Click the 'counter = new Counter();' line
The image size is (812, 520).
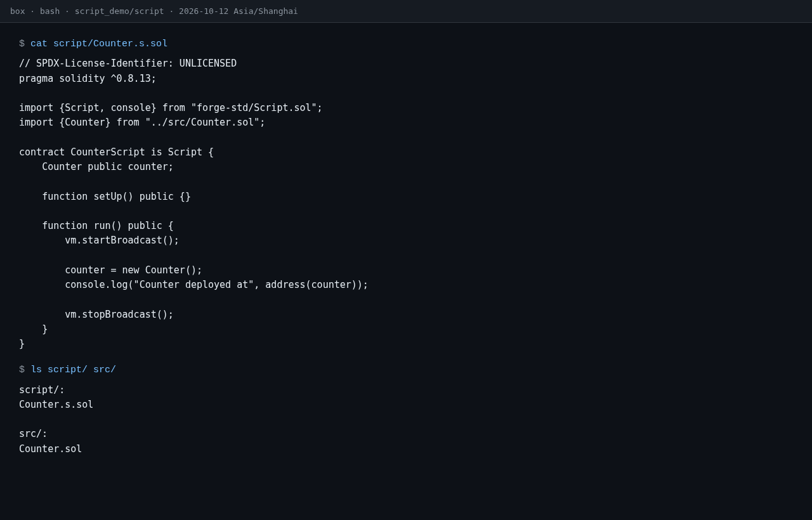(x=133, y=270)
